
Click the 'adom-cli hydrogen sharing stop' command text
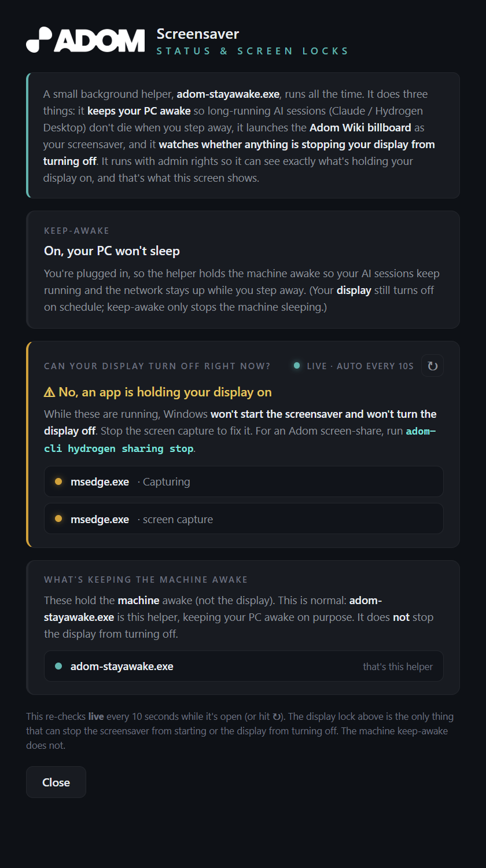(240, 440)
